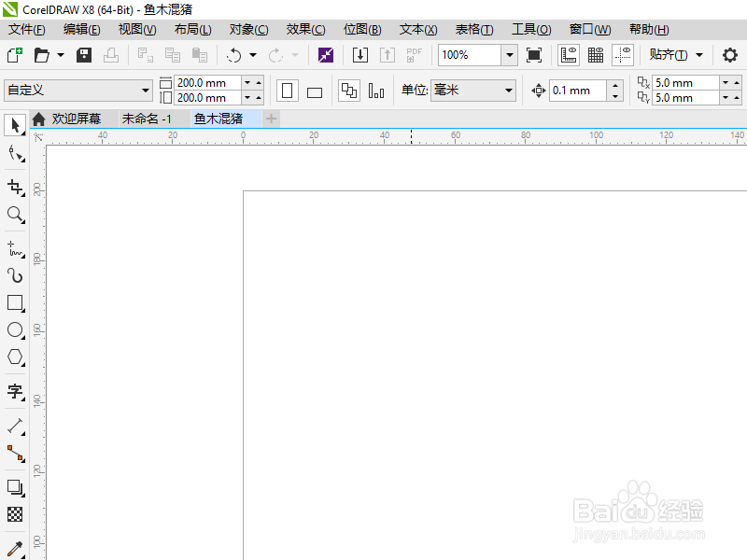This screenshot has height=560, width=747.
Task: Select the Polygon tool
Action: pos(15,357)
